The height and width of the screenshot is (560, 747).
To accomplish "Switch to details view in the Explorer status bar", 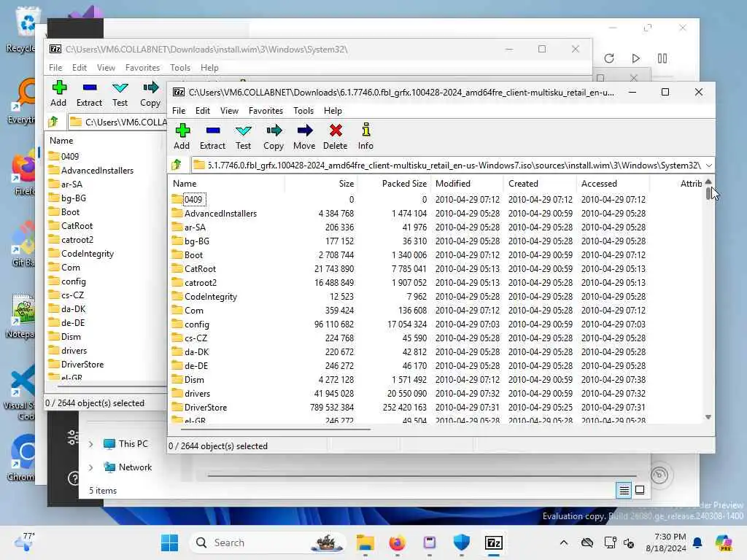I will tap(624, 490).
